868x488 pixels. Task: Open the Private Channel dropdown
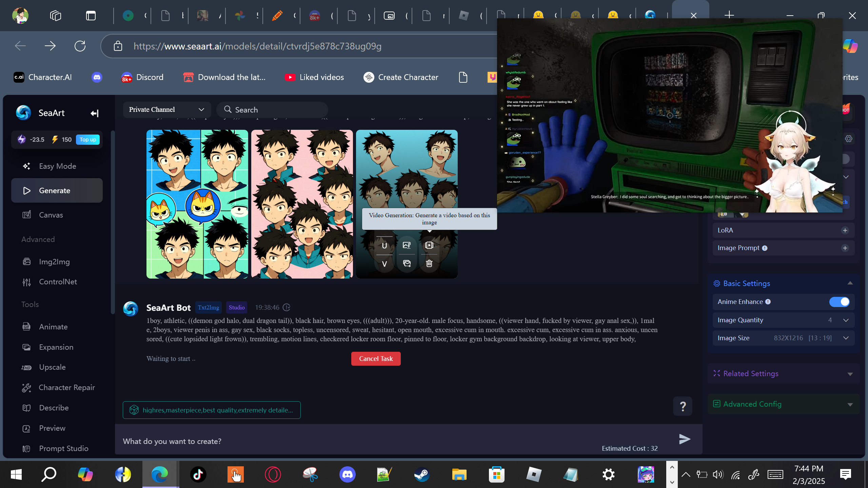tap(167, 109)
